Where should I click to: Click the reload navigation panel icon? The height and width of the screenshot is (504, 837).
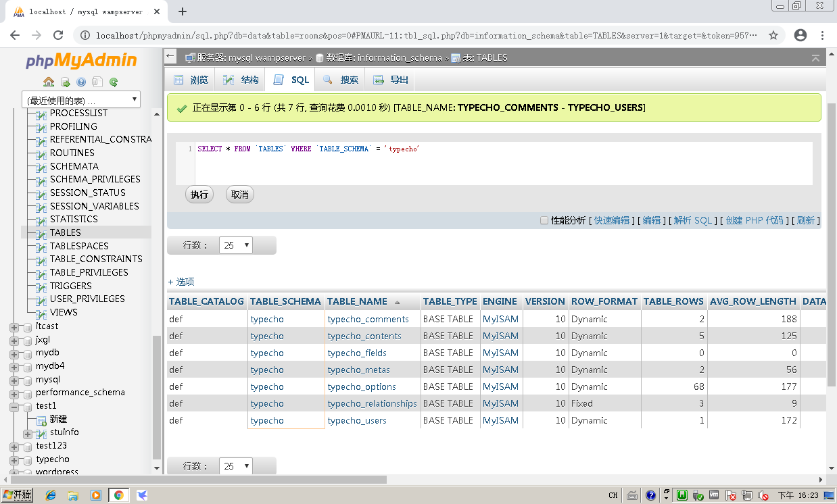(114, 82)
